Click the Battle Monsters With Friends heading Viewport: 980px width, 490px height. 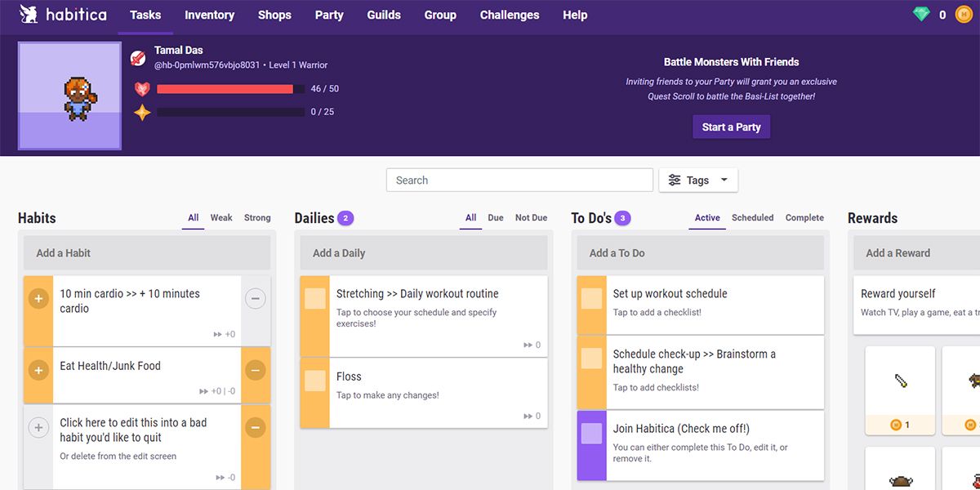point(732,62)
